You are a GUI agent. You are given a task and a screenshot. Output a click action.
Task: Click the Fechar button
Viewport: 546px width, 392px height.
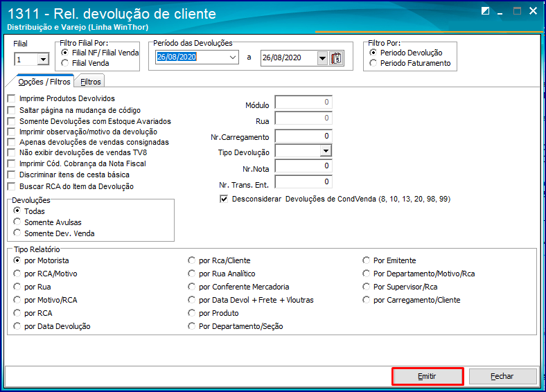tap(502, 376)
